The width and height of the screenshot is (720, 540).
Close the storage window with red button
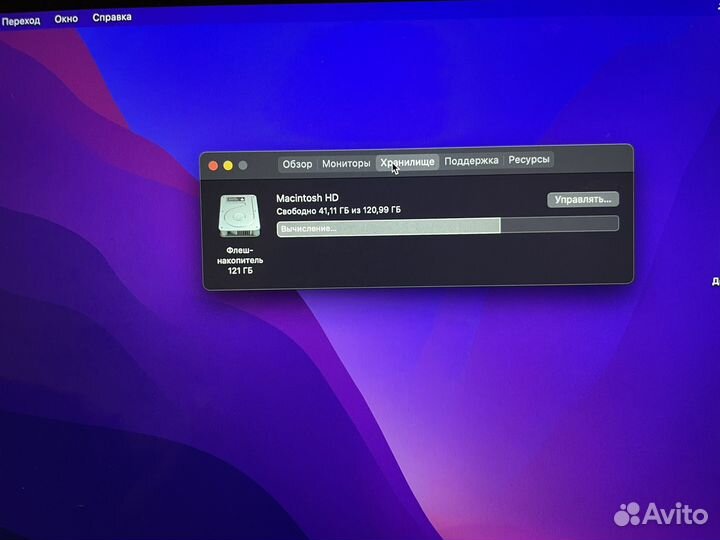[214, 166]
